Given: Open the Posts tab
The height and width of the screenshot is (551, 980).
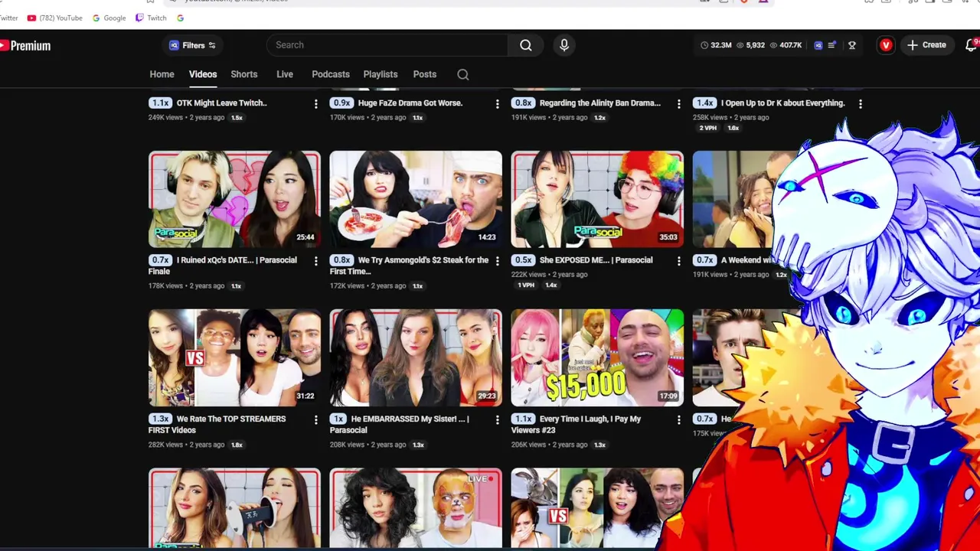Looking at the screenshot, I should coord(425,74).
